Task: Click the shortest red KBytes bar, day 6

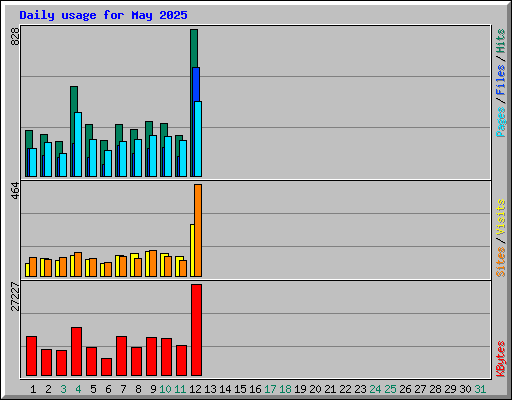Action: tap(106, 367)
